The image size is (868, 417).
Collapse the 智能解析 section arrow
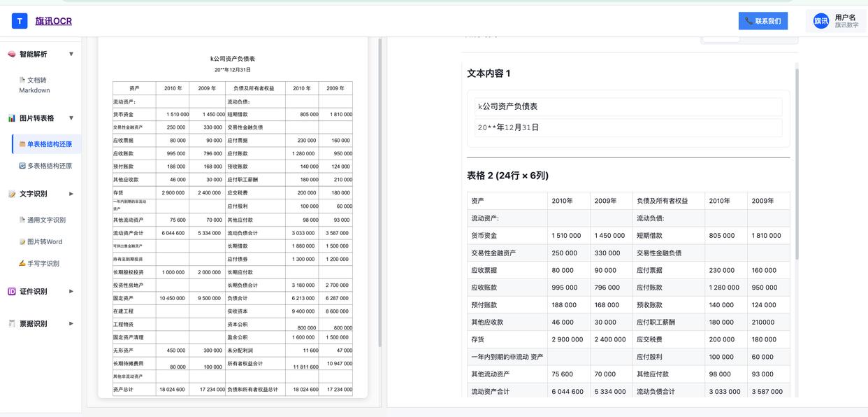(71, 54)
